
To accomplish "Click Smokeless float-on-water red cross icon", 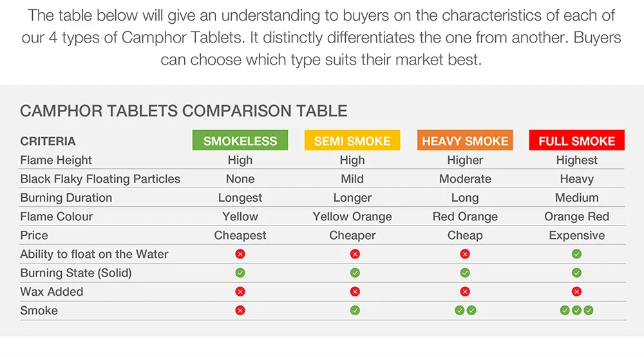I will 240,254.
